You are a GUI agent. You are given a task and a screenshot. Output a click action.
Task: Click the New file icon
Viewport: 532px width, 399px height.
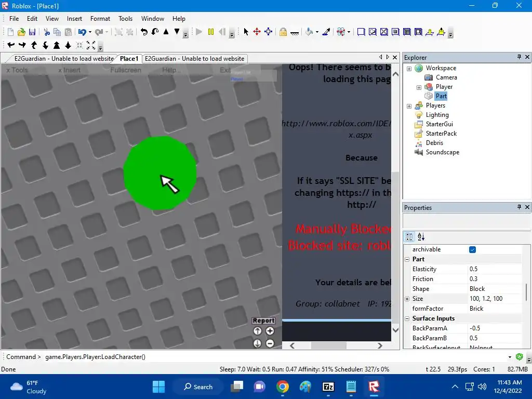(x=10, y=32)
